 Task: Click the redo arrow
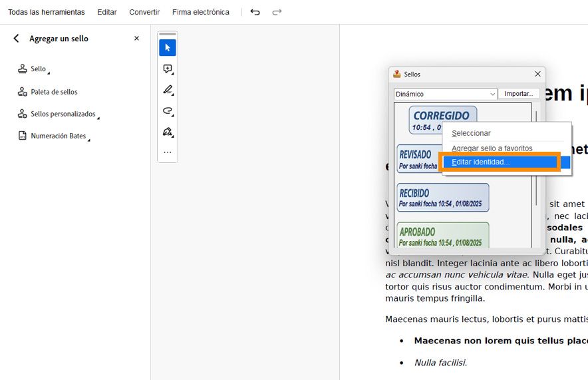[277, 12]
